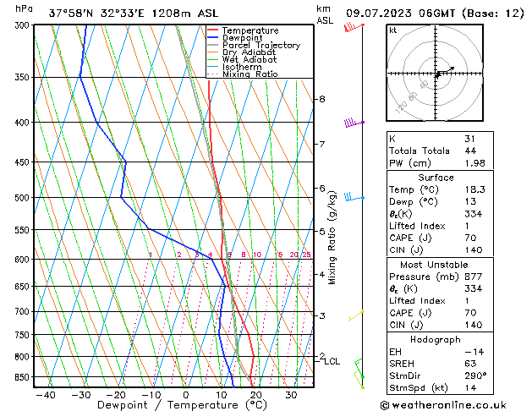Screen dimensions: 532x411
Task: Select the 'Isotherm' legend label
Action: click(x=242, y=67)
